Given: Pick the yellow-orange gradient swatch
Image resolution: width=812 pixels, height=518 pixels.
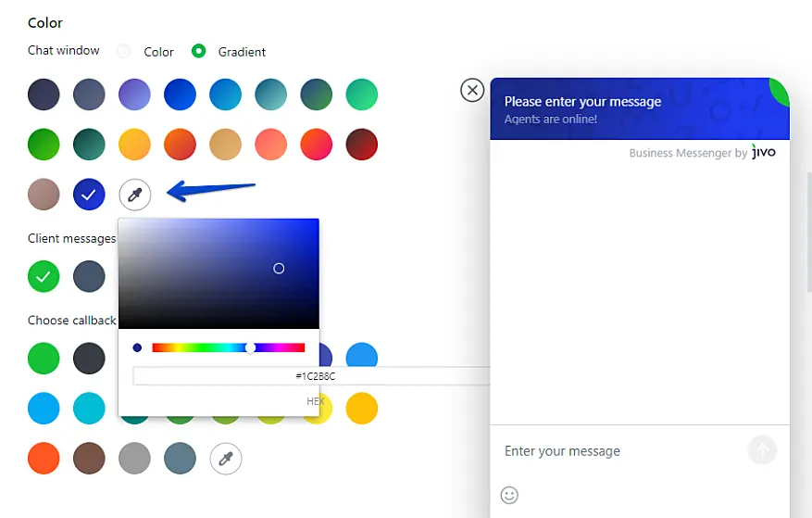Looking at the screenshot, I should [134, 145].
